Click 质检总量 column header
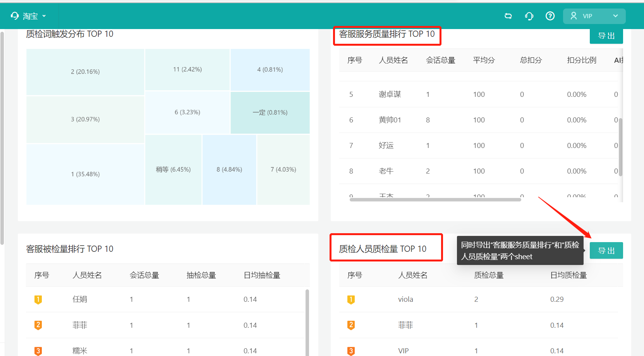Image resolution: width=644 pixels, height=356 pixels. (489, 275)
